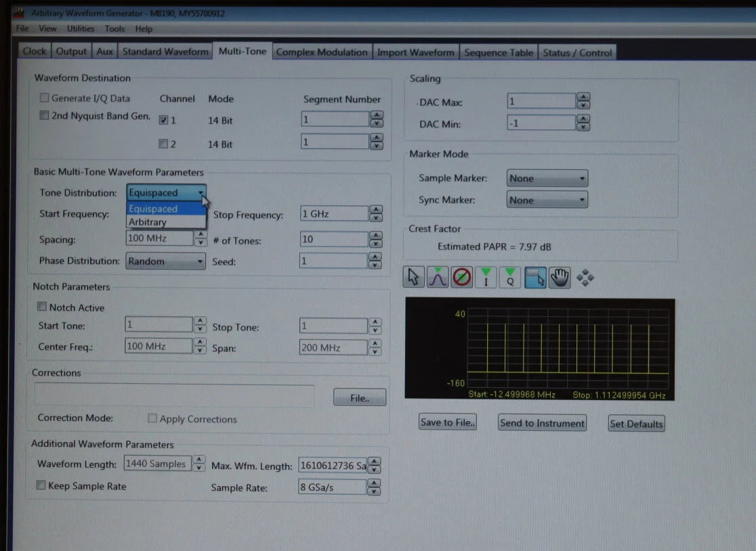Open the Phase Distribution dropdown
Viewport: 756px width, 551px height.
coord(165,261)
